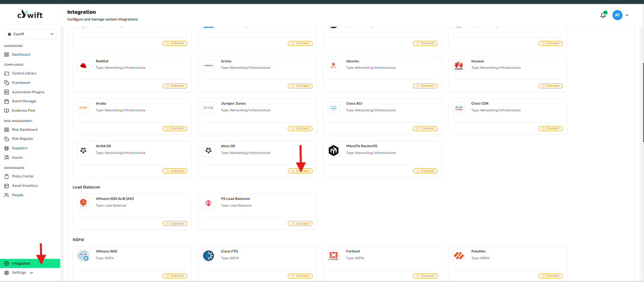Click the Arista logo icon

click(x=209, y=66)
